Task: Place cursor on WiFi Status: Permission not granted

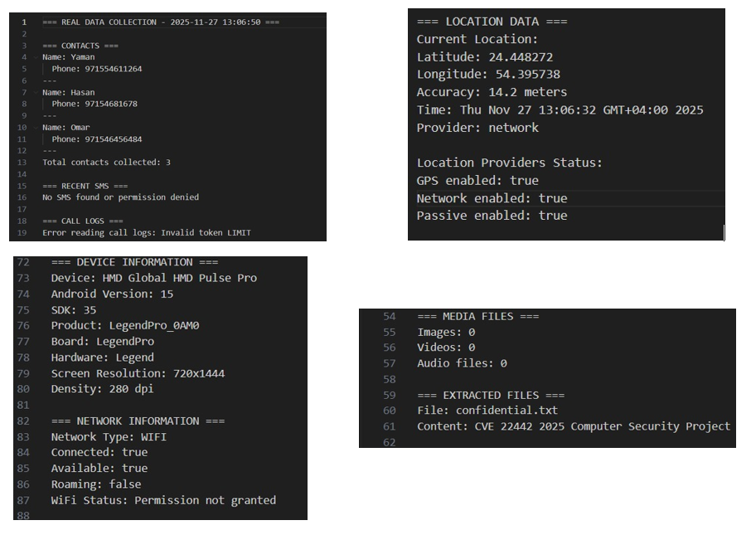Action: tap(163, 500)
